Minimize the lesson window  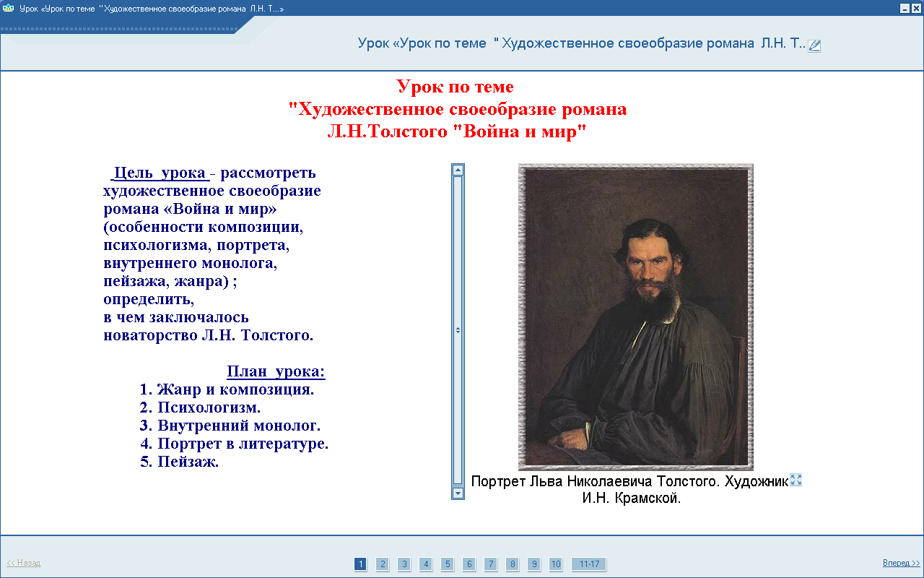click(904, 8)
